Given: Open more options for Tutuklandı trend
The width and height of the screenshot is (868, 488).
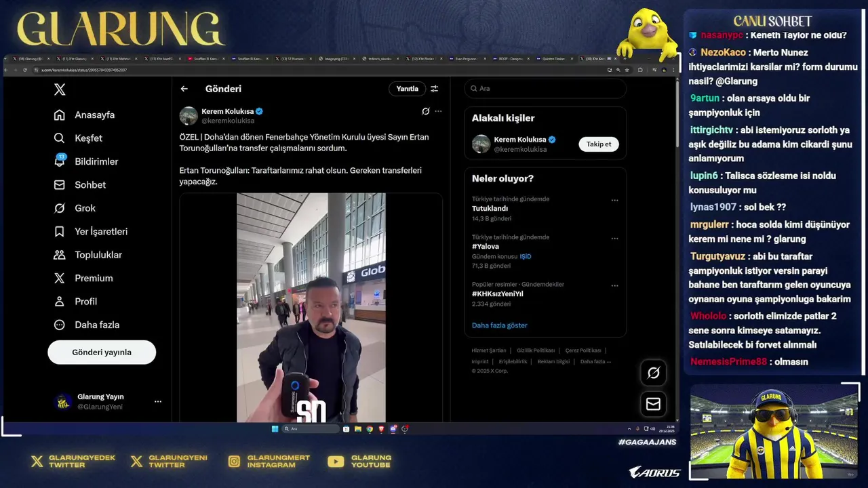Looking at the screenshot, I should pos(614,201).
